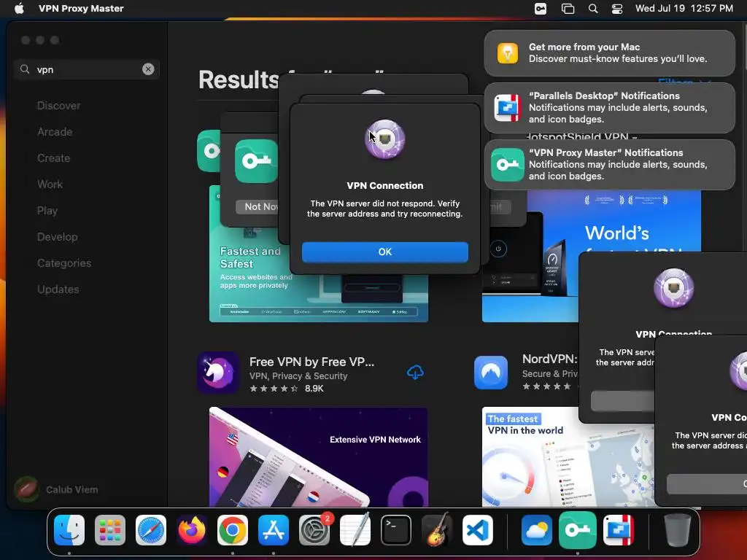This screenshot has height=560, width=747.
Task: Select Create in the sidebar
Action: point(53,158)
